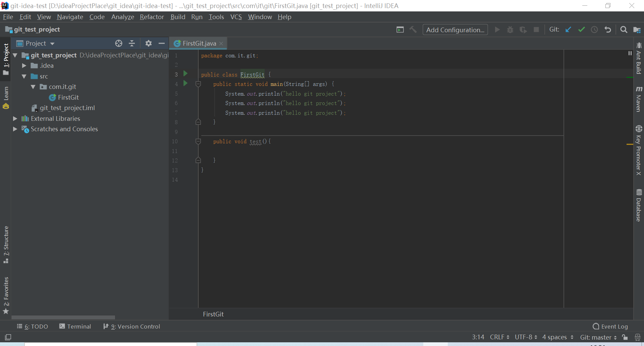The image size is (644, 346).
Task: Click the Git update project arrow icon
Action: coord(568,30)
